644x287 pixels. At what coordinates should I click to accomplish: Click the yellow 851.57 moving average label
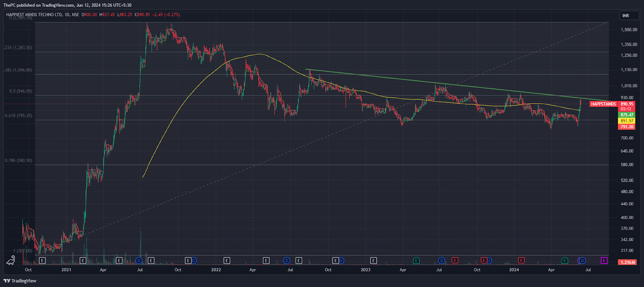click(627, 121)
